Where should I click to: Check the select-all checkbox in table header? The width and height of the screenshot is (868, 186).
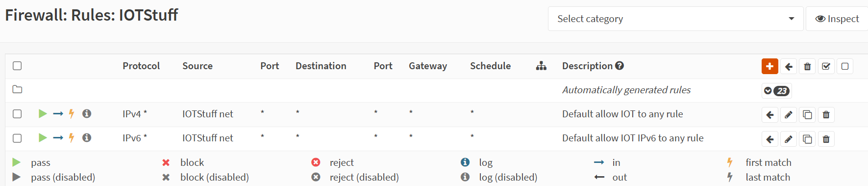[x=17, y=66]
